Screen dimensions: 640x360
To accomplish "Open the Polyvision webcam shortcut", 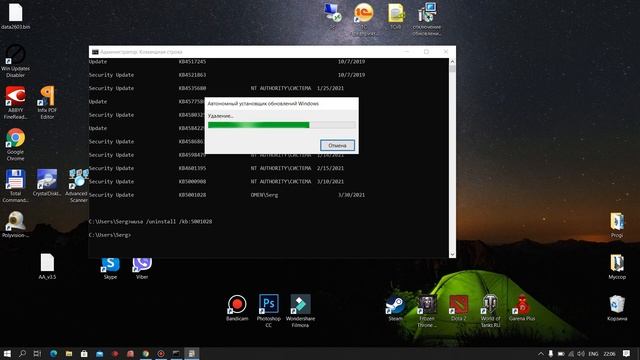I will (x=16, y=224).
